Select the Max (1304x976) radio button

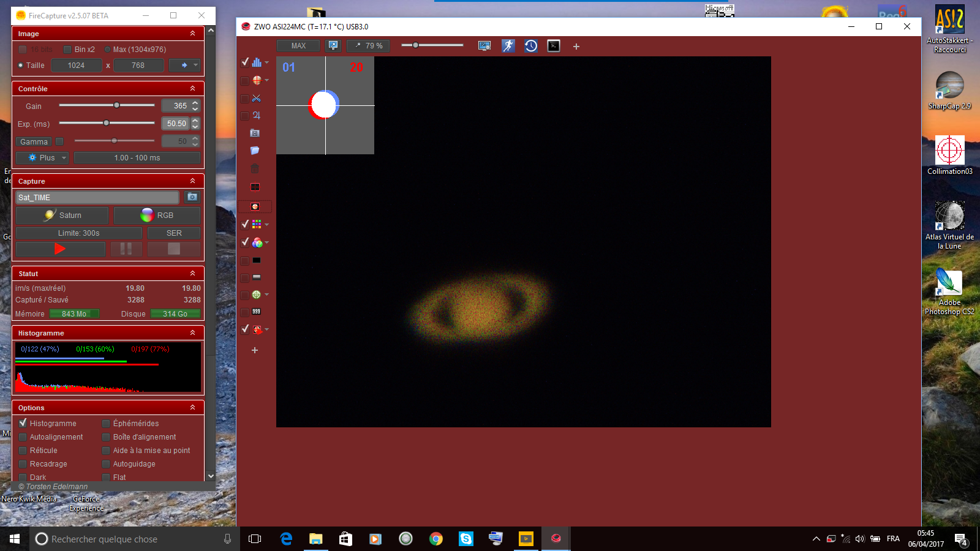click(x=108, y=50)
